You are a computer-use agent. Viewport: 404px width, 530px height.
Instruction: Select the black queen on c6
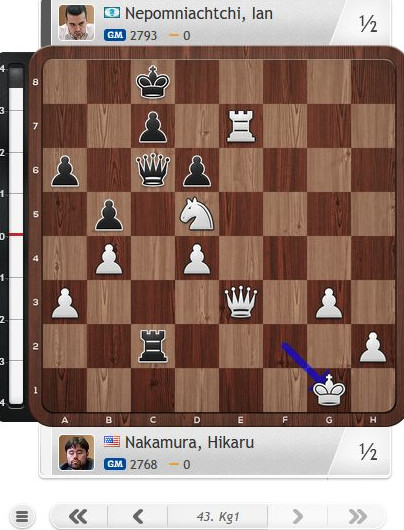tap(153, 170)
